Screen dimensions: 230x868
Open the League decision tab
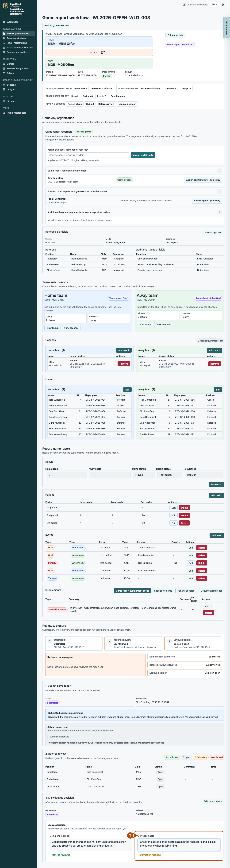(127, 104)
